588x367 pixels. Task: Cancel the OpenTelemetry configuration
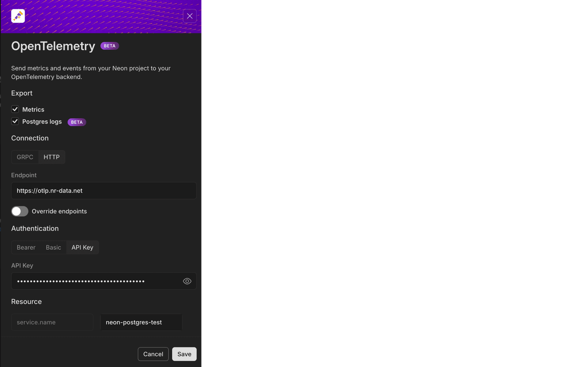[x=153, y=354]
